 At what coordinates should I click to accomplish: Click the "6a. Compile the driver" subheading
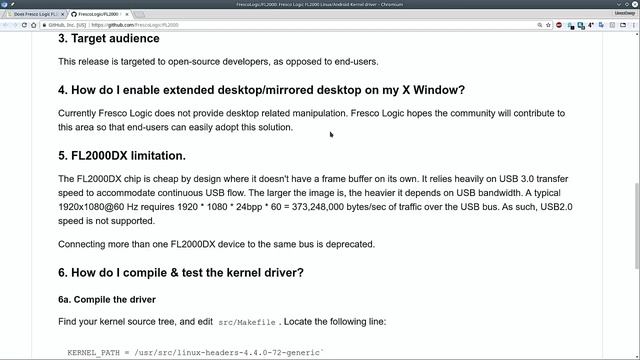(x=107, y=300)
